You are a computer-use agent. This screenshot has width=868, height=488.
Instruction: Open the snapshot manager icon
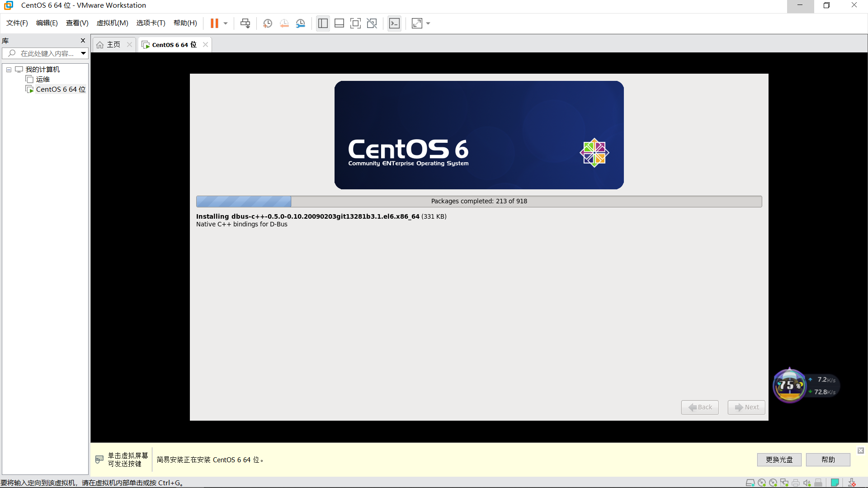click(x=300, y=23)
